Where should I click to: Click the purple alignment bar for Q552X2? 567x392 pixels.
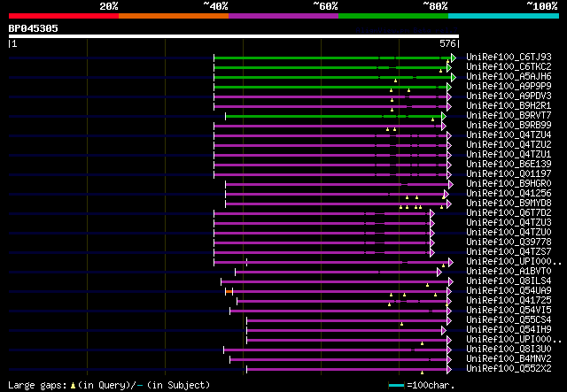pyautogui.click(x=347, y=370)
